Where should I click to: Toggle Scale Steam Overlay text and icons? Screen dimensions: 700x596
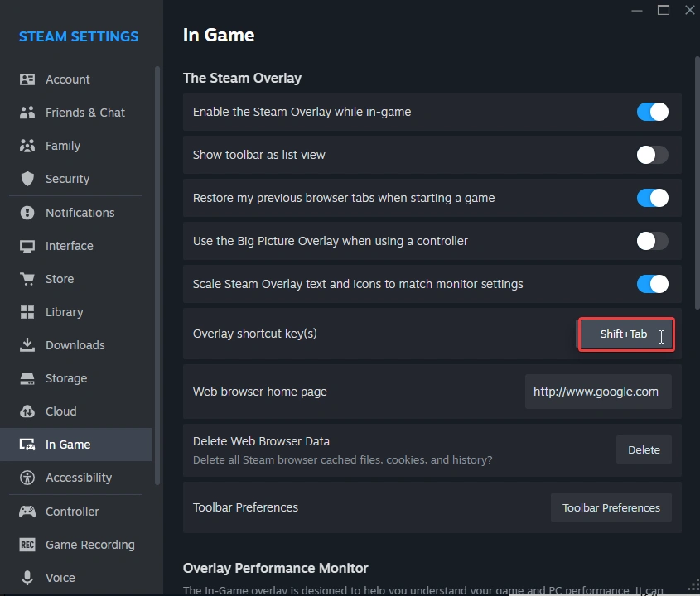tap(652, 284)
